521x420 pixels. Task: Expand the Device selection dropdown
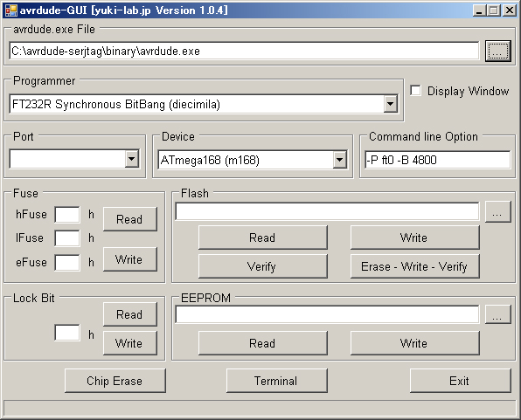coord(339,160)
